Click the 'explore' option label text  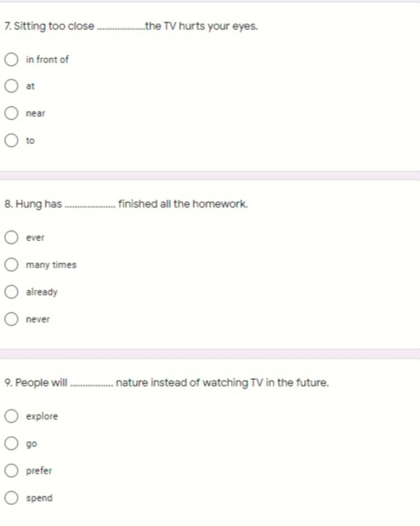(x=42, y=416)
